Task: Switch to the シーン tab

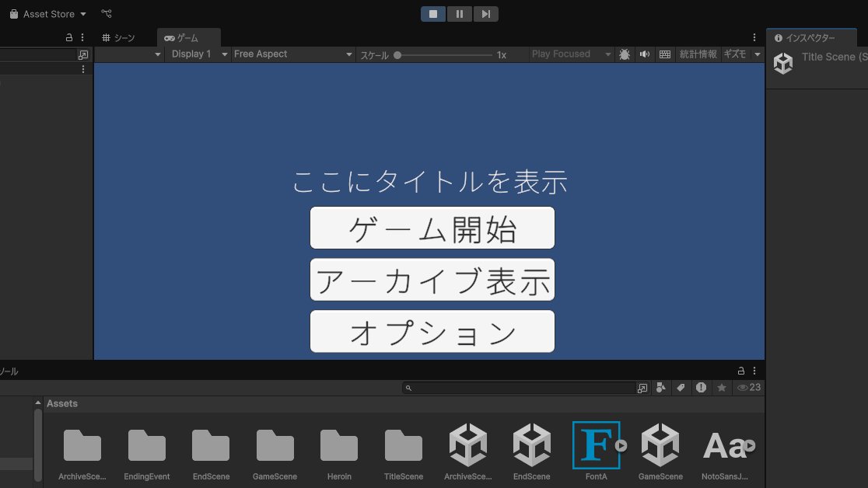Action: (x=119, y=38)
